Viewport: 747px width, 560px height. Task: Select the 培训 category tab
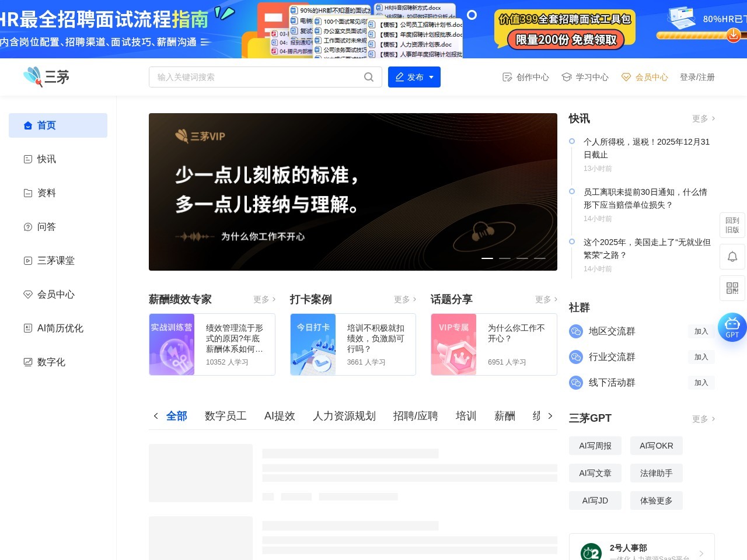465,416
